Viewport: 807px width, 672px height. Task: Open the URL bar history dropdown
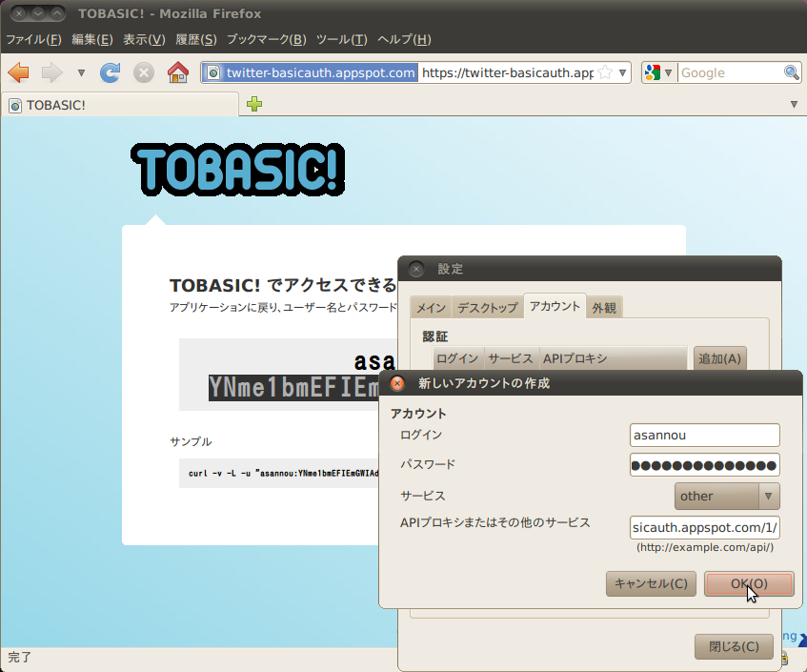(622, 73)
